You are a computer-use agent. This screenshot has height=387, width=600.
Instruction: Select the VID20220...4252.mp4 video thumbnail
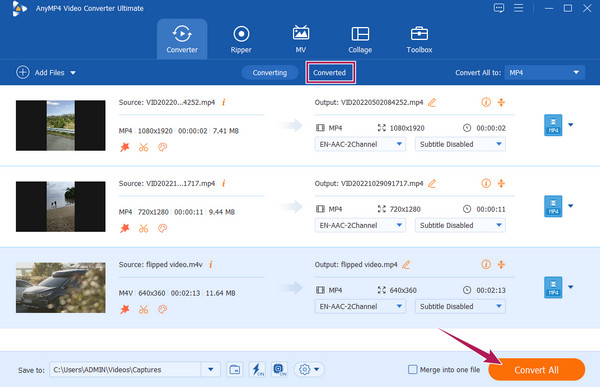60,126
